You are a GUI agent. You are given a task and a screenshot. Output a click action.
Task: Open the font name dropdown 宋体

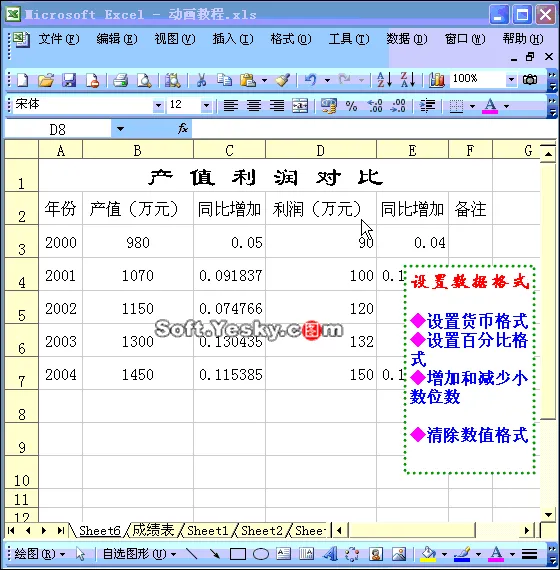tap(158, 105)
